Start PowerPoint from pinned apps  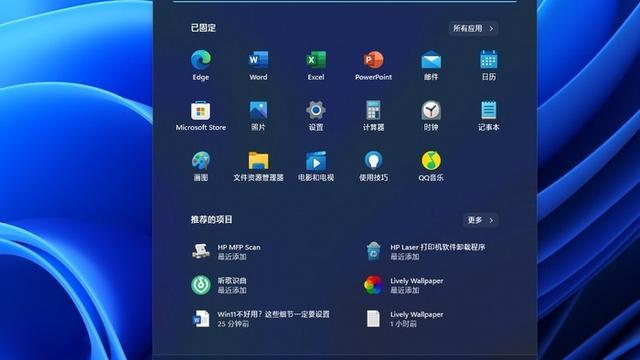coord(373,60)
